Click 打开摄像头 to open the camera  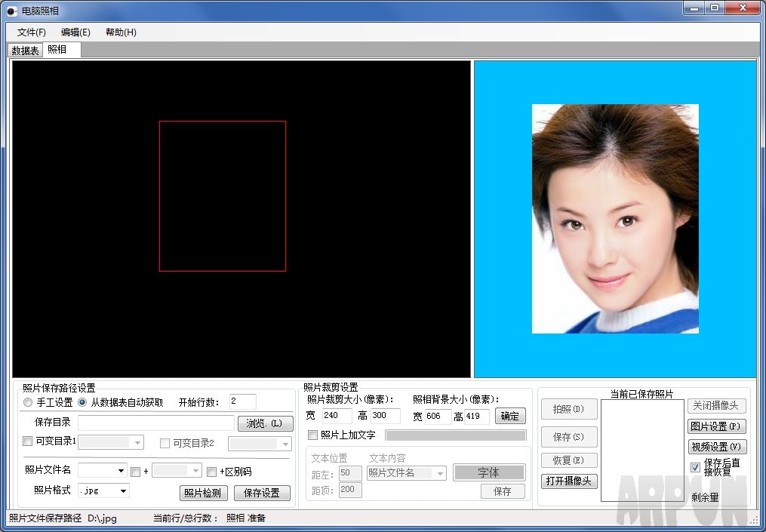click(568, 481)
